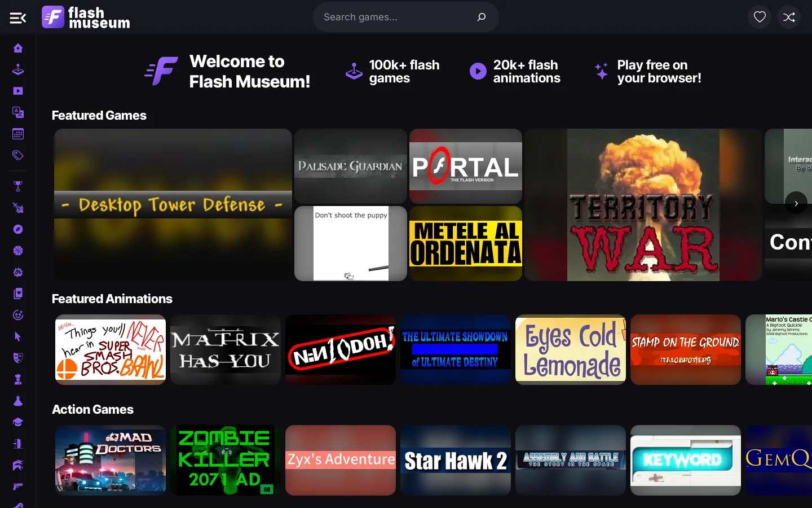Open the Tags icon in the sidebar
This screenshot has width=812, height=508.
pyautogui.click(x=18, y=155)
